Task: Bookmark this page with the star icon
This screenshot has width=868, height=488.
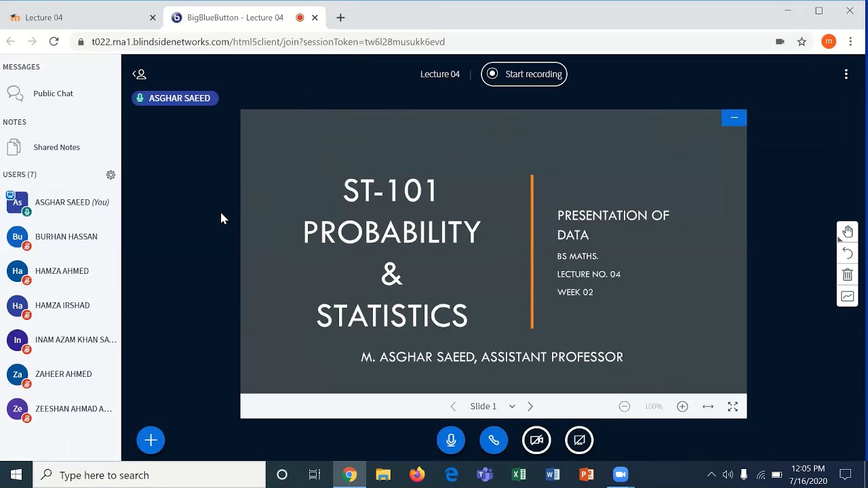Action: [x=802, y=41]
